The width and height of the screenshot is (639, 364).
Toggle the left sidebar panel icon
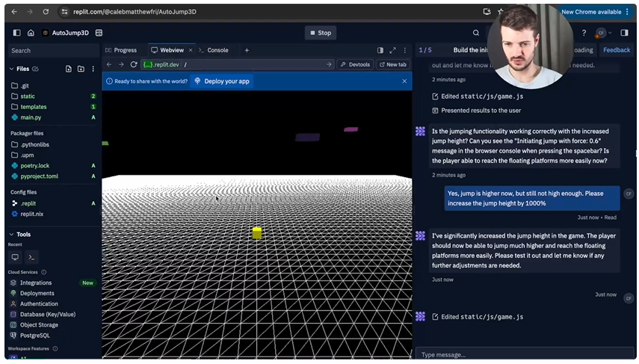pyautogui.click(x=16, y=33)
